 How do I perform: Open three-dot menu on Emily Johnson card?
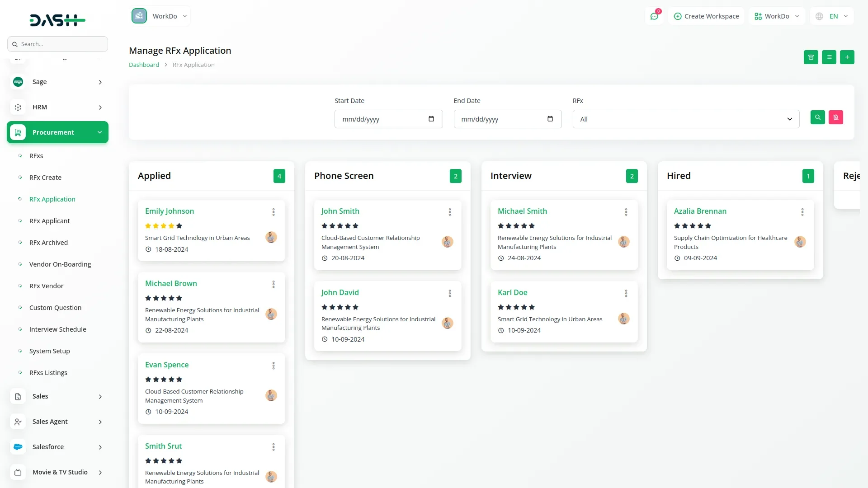[273, 212]
